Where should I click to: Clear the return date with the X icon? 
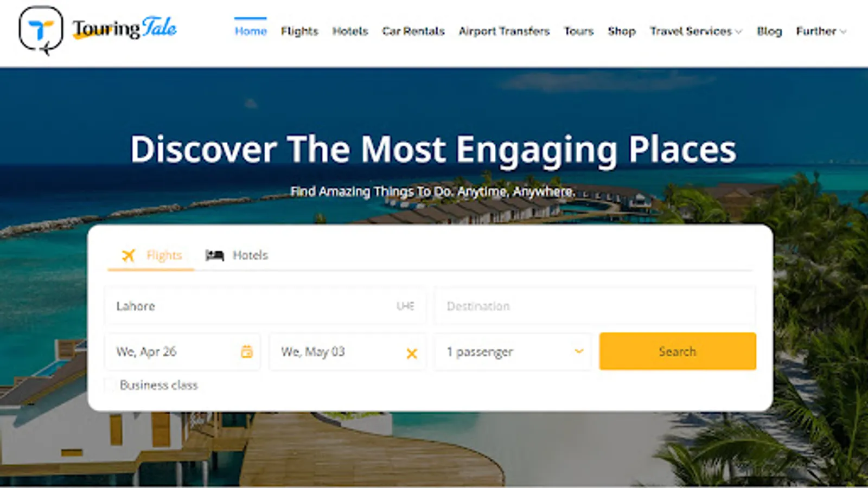[412, 354]
